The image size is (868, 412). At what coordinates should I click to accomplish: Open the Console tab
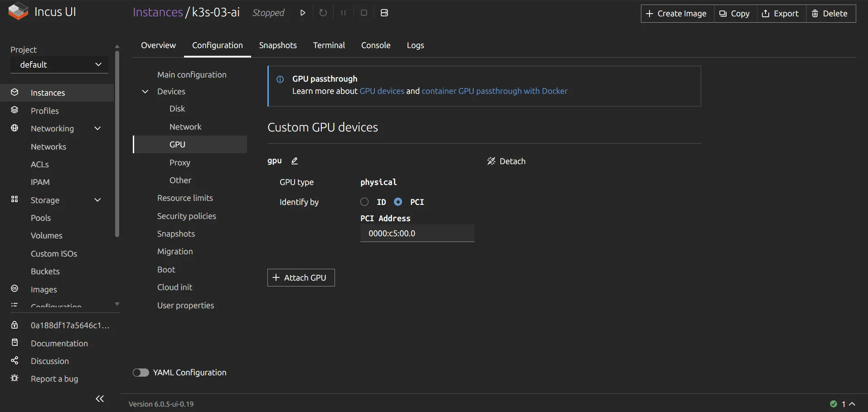click(x=376, y=45)
